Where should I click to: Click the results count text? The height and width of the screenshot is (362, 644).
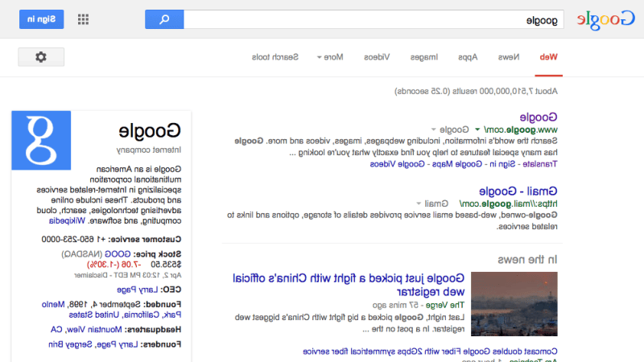coord(476,91)
